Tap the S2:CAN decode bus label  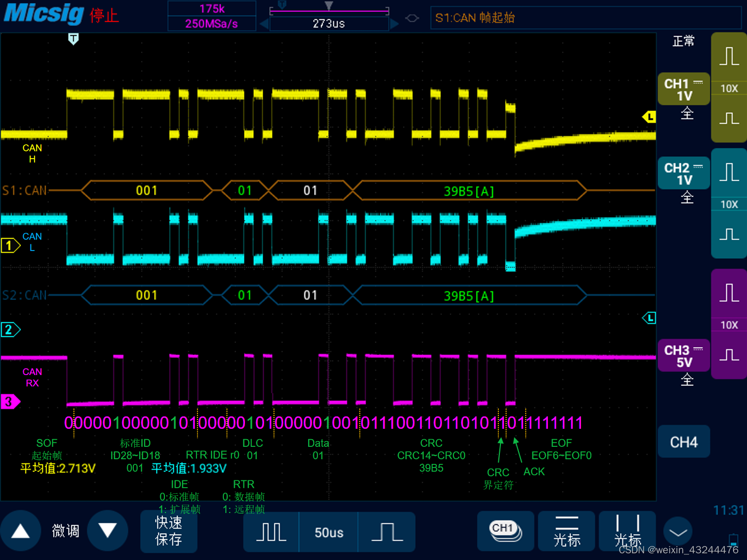tap(24, 295)
